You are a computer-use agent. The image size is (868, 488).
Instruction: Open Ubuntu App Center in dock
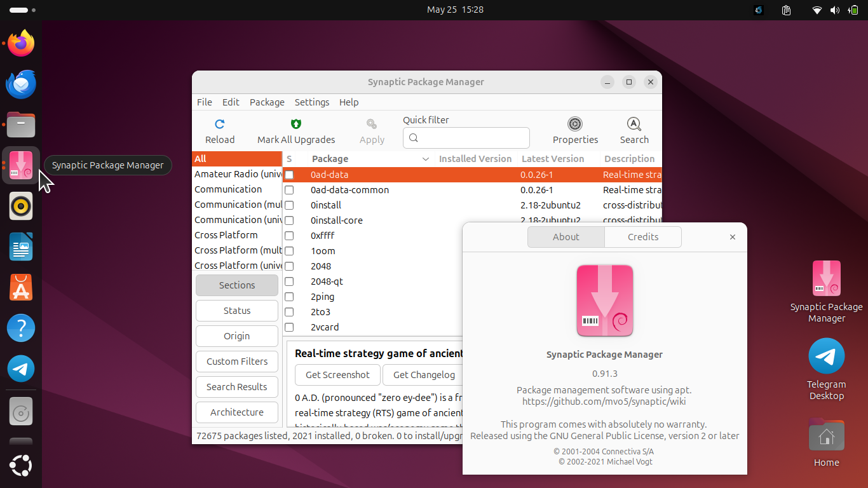pyautogui.click(x=21, y=288)
